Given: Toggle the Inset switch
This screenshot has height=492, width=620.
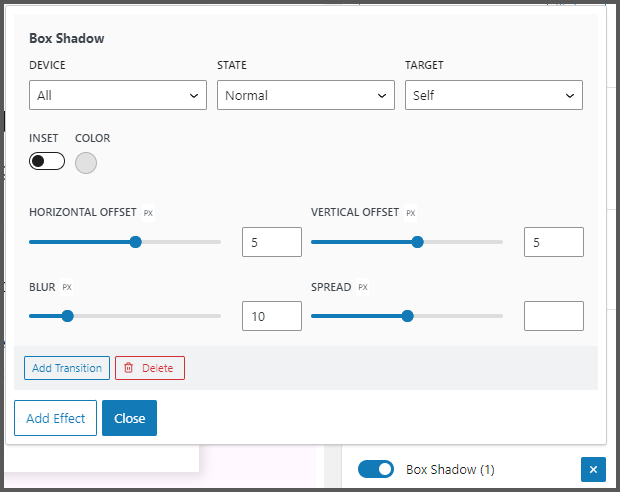Looking at the screenshot, I should pyautogui.click(x=47, y=161).
